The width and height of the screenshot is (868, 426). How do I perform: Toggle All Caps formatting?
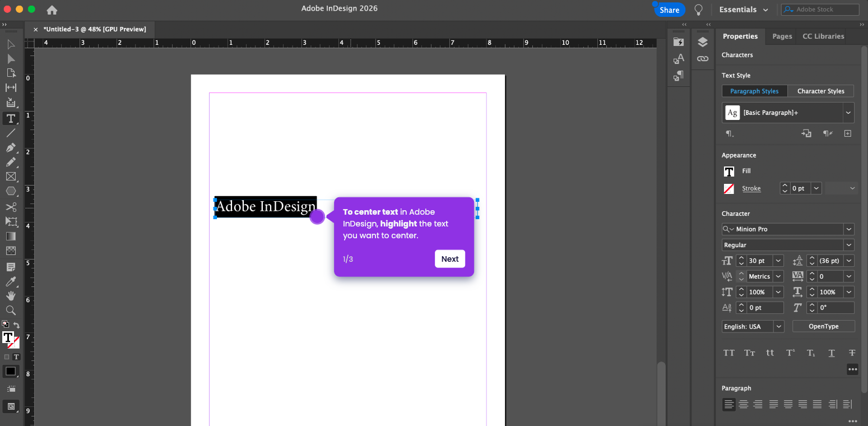coord(729,353)
